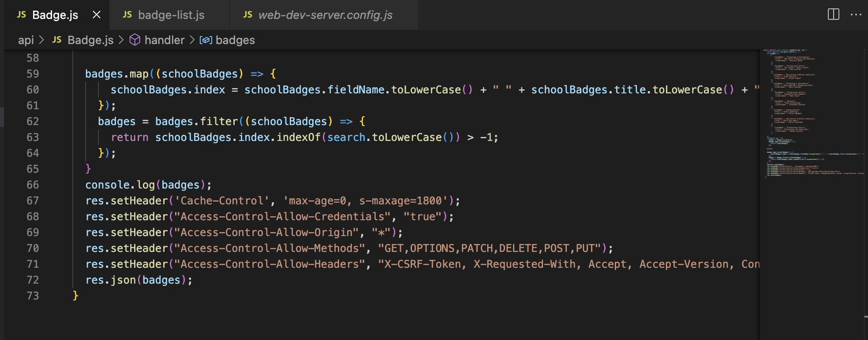
Task: Click line number 59 in the gutter
Action: tap(33, 74)
